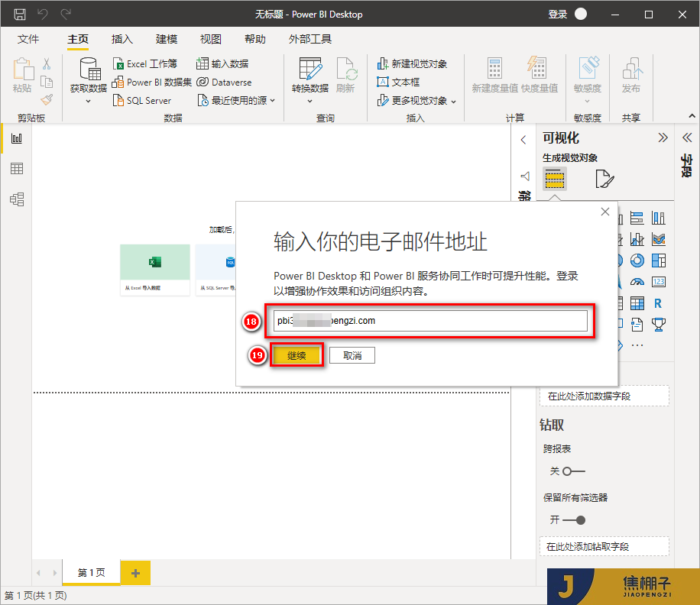
Task: Open the 插入 (Insert) ribbon tab
Action: point(122,39)
